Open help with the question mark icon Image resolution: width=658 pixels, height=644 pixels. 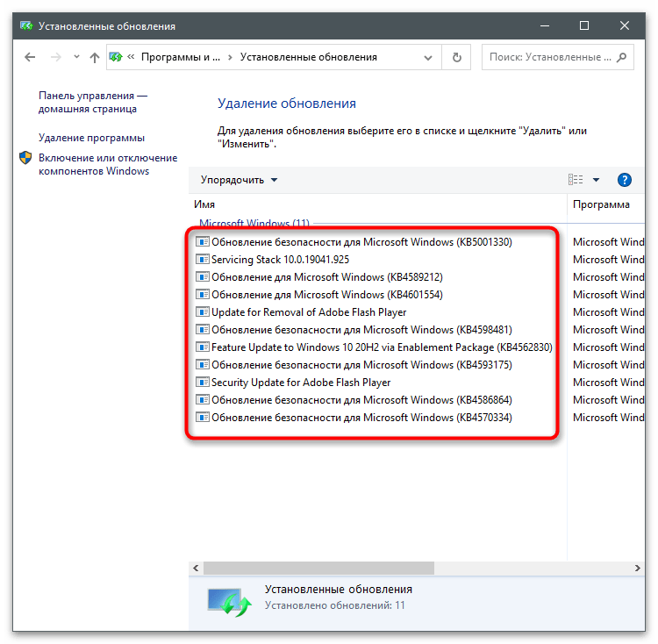[625, 180]
